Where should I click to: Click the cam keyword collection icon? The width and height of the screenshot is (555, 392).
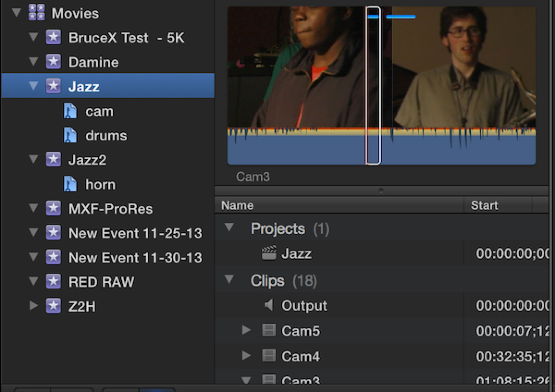pyautogui.click(x=70, y=111)
